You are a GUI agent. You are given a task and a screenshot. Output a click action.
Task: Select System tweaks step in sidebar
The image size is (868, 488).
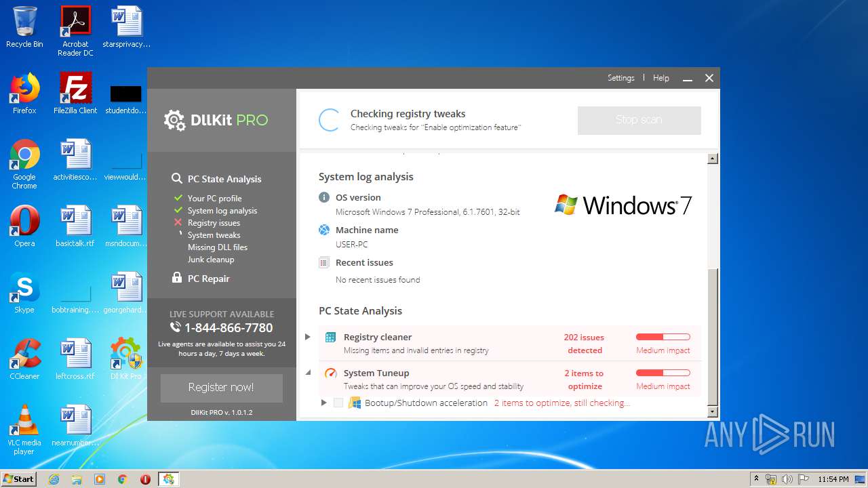click(214, 235)
